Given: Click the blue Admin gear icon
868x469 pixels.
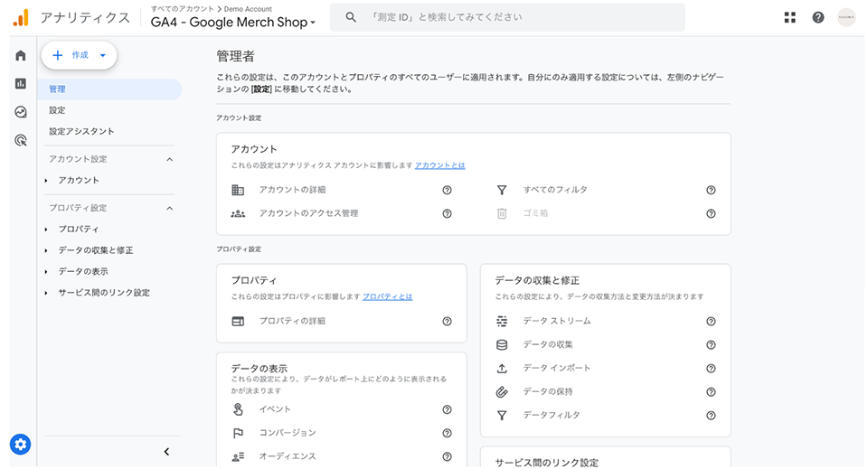Looking at the screenshot, I should pyautogui.click(x=21, y=444).
